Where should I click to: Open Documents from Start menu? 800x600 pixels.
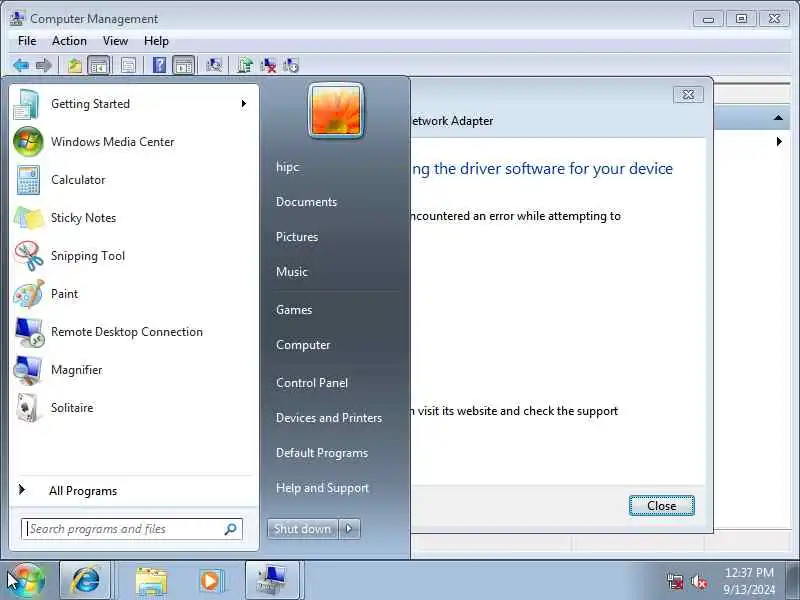[306, 202]
